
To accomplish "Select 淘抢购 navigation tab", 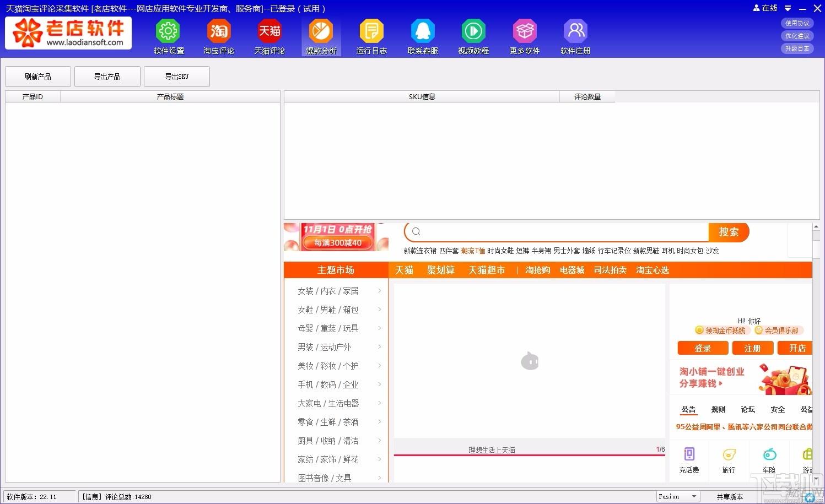I will click(x=538, y=270).
